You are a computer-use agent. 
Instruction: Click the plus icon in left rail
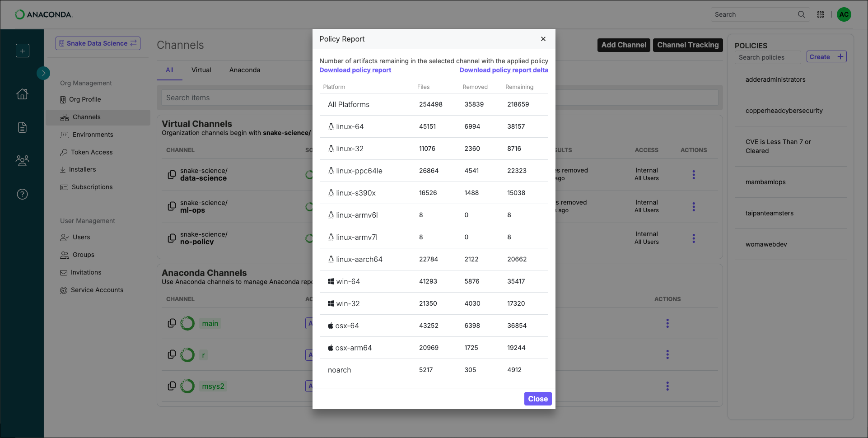(23, 51)
